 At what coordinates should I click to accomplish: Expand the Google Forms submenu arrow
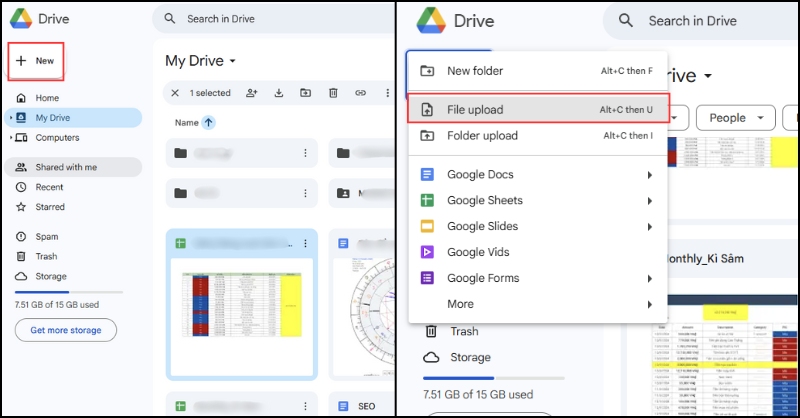(649, 279)
